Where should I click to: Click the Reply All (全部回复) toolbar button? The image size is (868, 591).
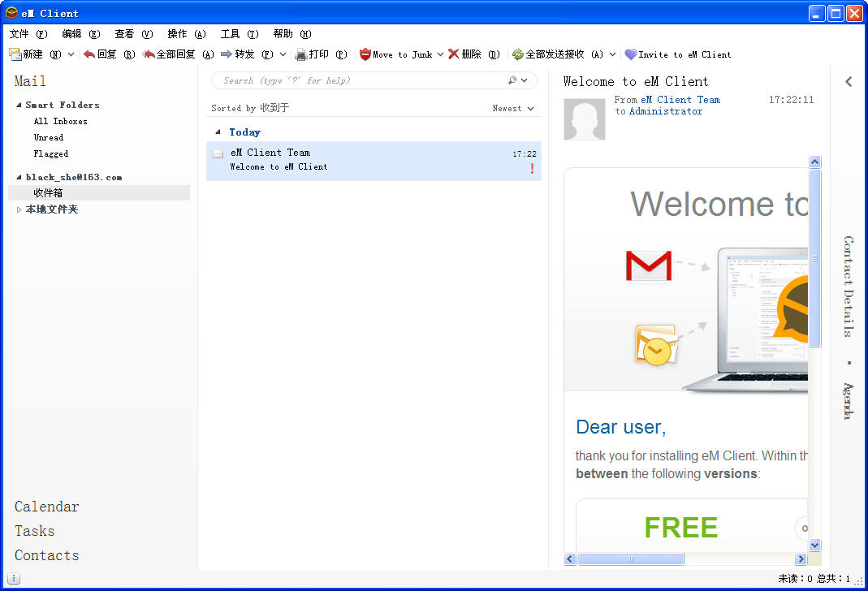point(178,54)
